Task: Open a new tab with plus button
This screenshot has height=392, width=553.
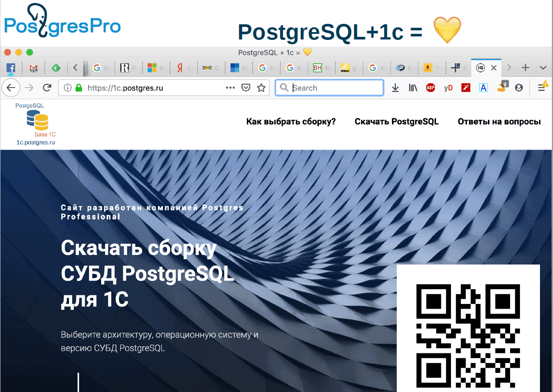Action: click(x=525, y=68)
